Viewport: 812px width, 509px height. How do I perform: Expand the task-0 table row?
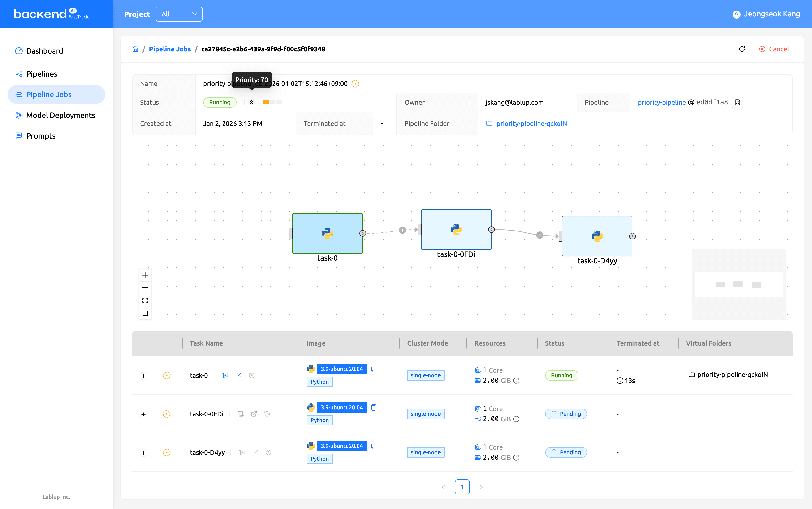144,376
